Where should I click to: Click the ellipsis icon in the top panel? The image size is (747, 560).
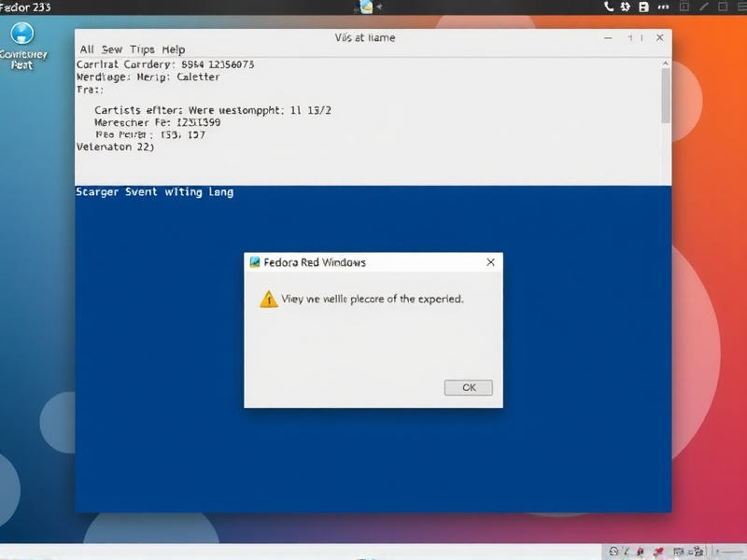point(664,7)
